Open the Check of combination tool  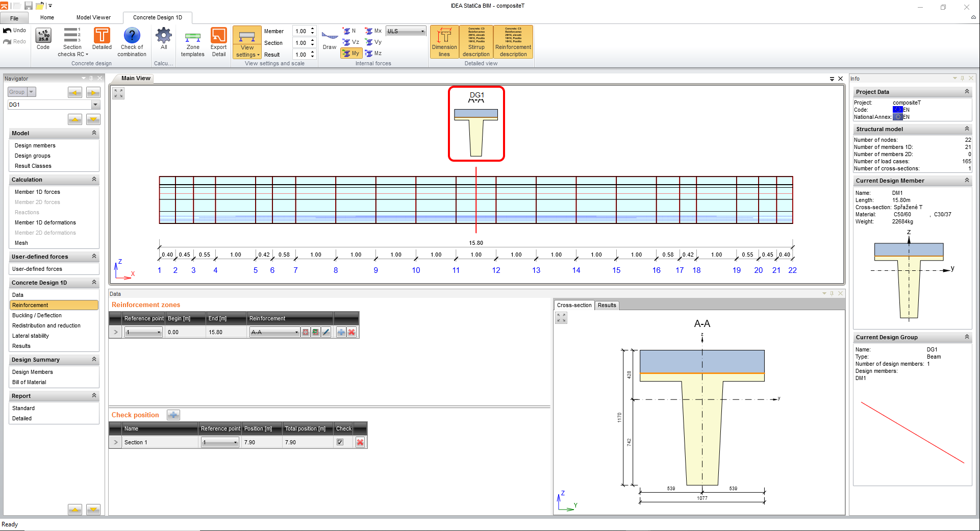point(132,41)
